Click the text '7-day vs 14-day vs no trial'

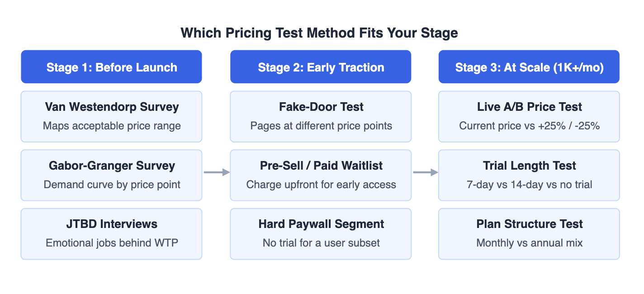530,185
